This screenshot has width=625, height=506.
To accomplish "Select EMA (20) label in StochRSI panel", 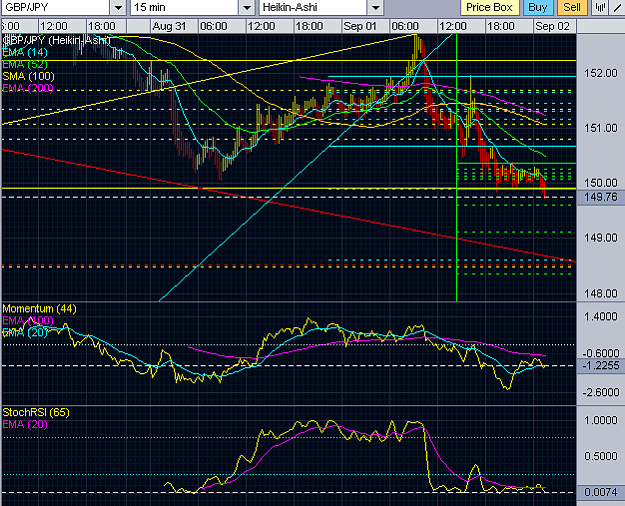I will pos(25,424).
